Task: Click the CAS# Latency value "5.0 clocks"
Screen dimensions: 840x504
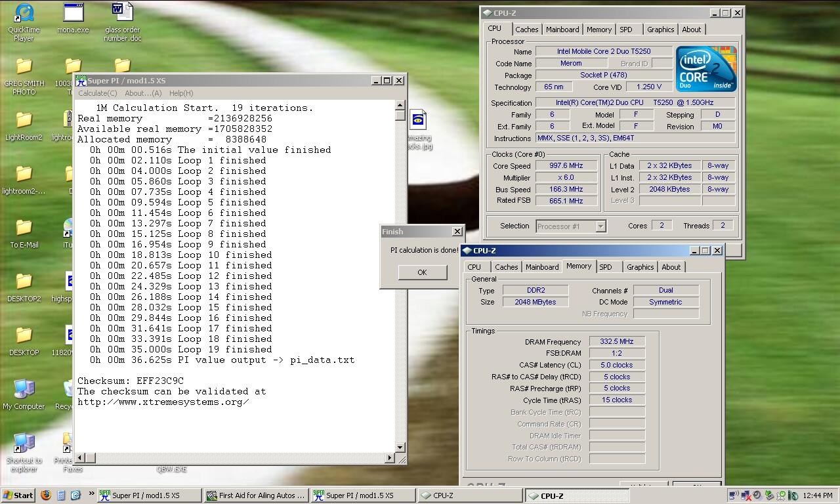Action: (x=617, y=365)
